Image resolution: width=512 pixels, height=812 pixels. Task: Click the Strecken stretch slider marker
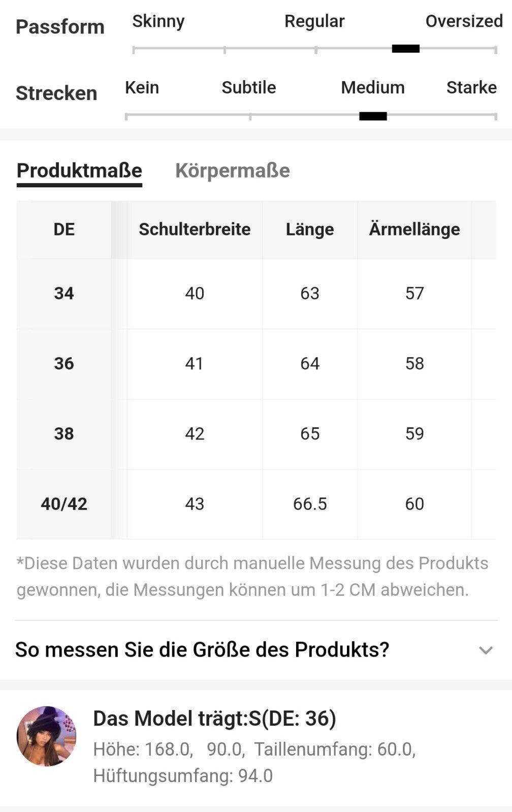click(x=373, y=116)
